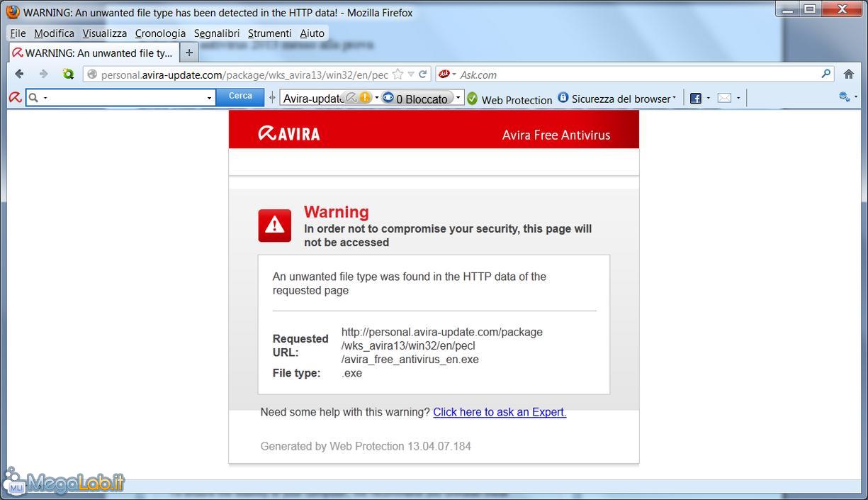Image resolution: width=868 pixels, height=500 pixels.
Task: Open the Strumenti menu
Action: pos(269,33)
